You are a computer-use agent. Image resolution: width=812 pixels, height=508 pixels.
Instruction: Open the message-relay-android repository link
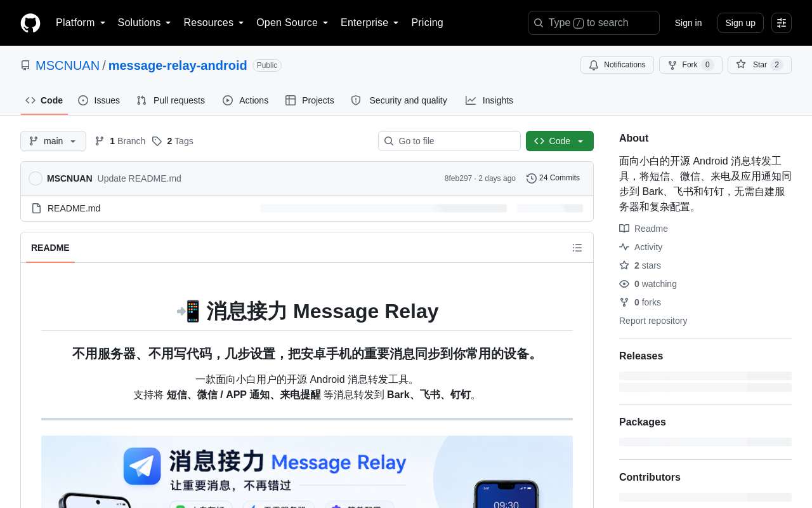[x=178, y=65]
